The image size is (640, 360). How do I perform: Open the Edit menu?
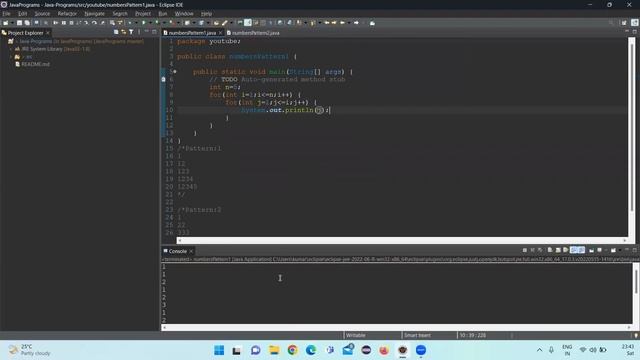pyautogui.click(x=22, y=13)
